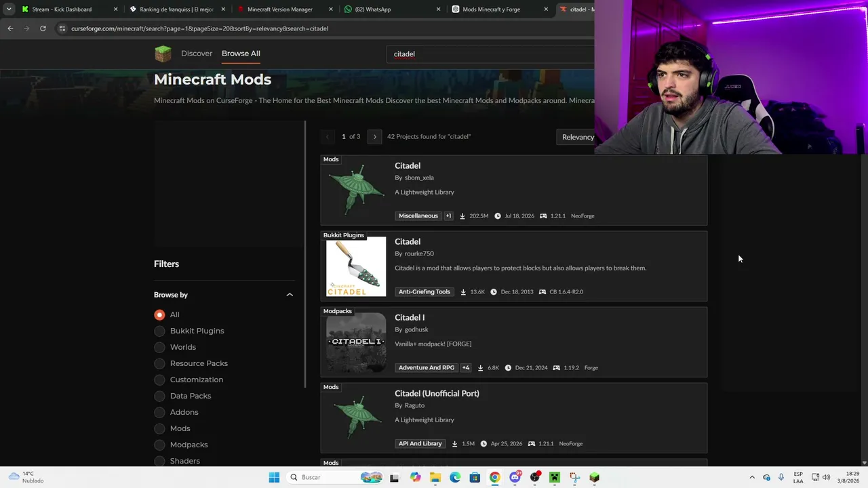Open Citadel mod by sbom_xela

coord(408,165)
